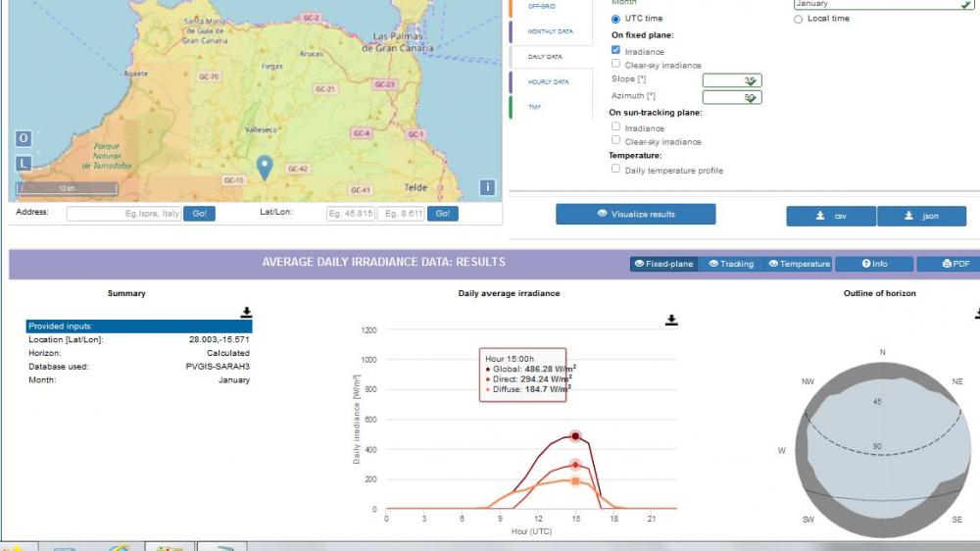Click PVGIS-SARAH3 database value
This screenshot has height=551, width=980.
click(218, 367)
